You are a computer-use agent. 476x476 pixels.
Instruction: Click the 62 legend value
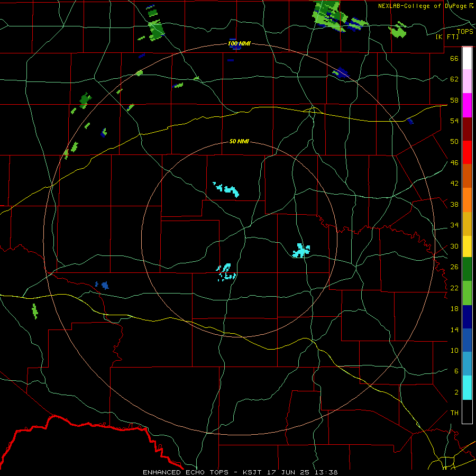click(454, 79)
